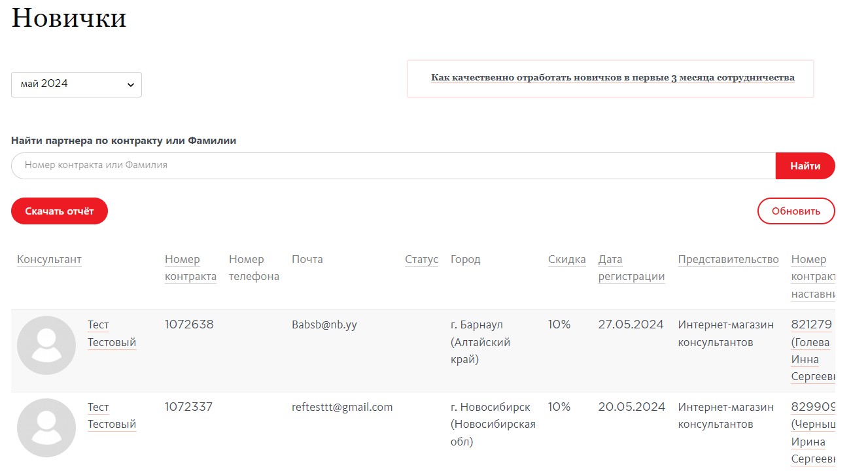Viewport: 868px width, 471px height.
Task: Open mentor contract link 821279
Action: [811, 325]
